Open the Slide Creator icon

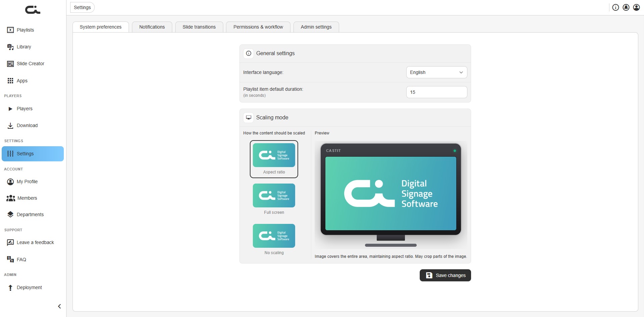10,64
